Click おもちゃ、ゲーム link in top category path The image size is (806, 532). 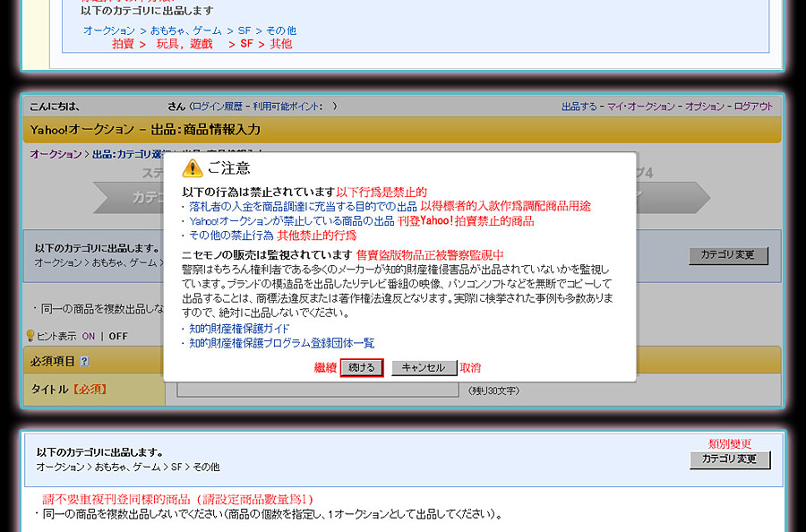(186, 30)
